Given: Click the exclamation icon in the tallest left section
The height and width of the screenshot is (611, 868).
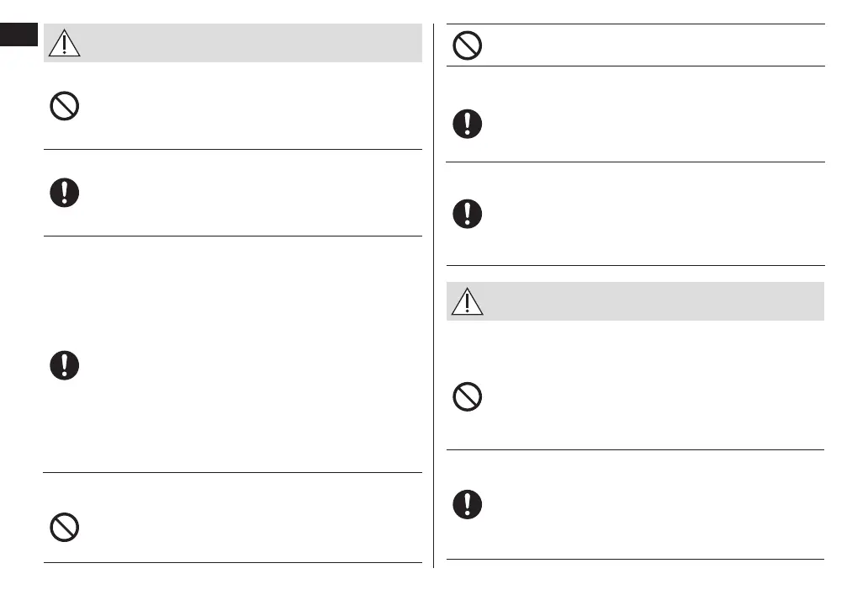Looking at the screenshot, I should pyautogui.click(x=65, y=365).
